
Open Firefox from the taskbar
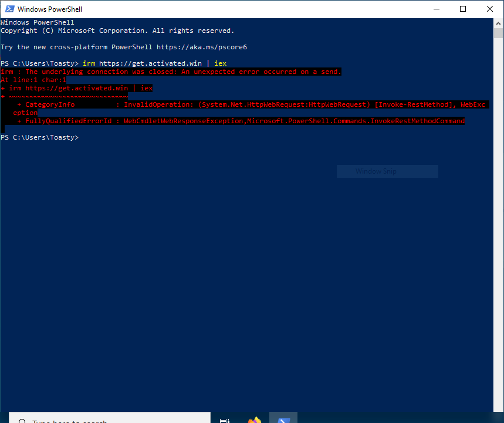click(x=255, y=419)
